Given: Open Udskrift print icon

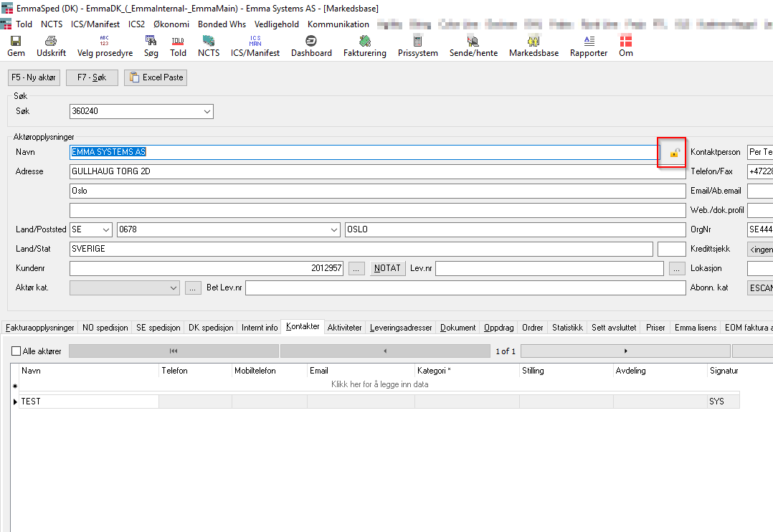Looking at the screenshot, I should [x=51, y=41].
